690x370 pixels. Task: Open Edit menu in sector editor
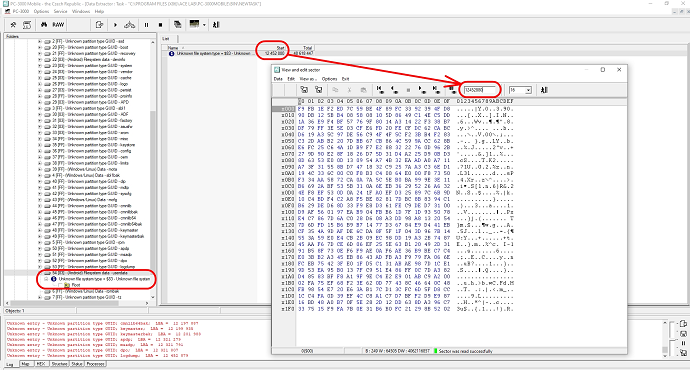coord(291,79)
